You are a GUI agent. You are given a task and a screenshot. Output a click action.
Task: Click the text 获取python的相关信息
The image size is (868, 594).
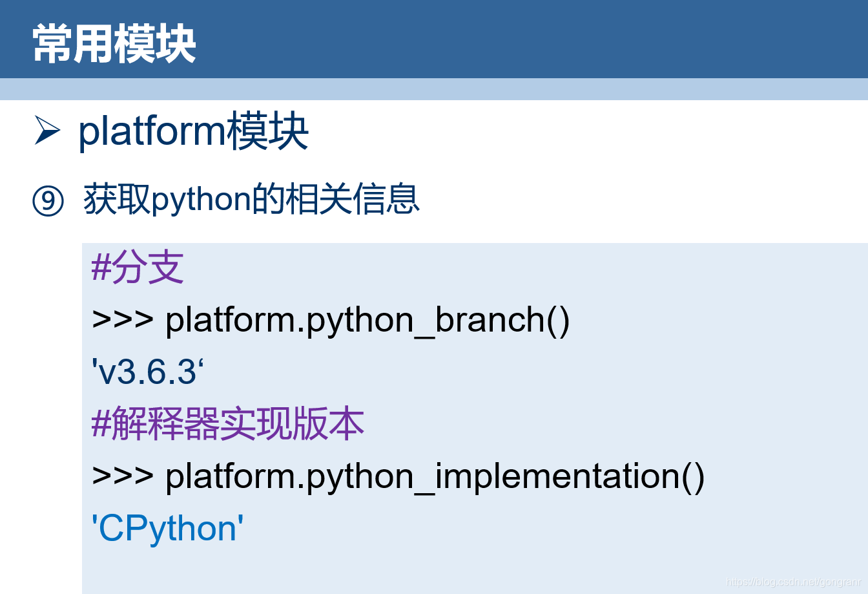click(252, 199)
